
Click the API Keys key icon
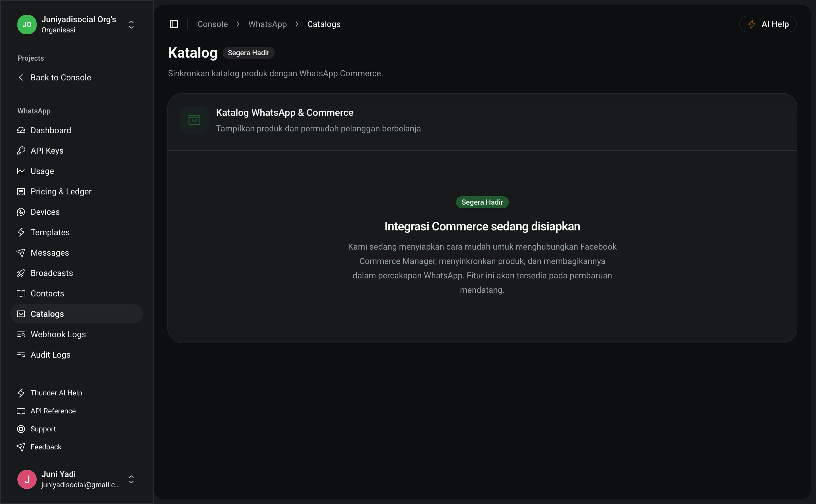21,151
